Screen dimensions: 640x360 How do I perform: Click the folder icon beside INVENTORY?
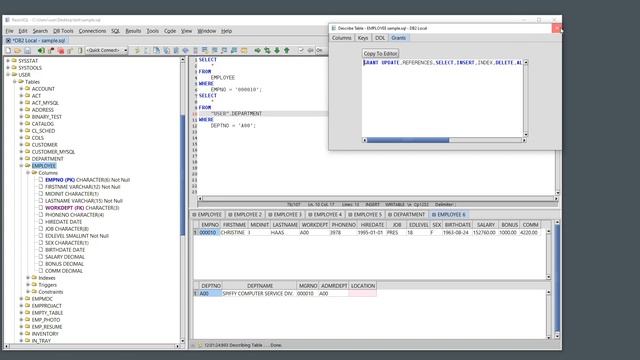(27, 333)
